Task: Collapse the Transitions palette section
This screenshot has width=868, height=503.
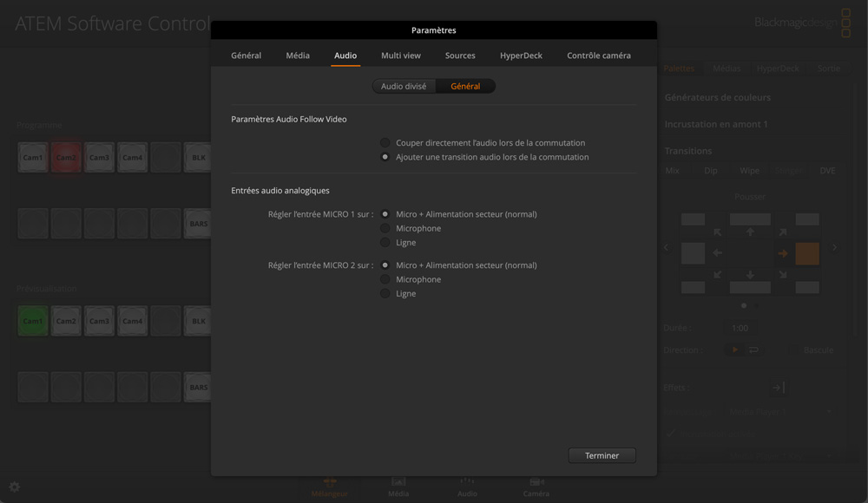Action: 688,151
